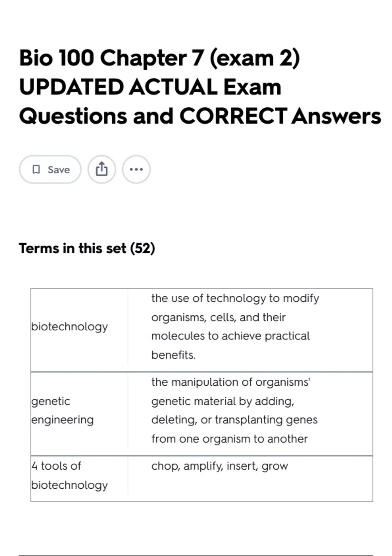Click 'molecules to achieve practical' definition line
392x556 pixels.
pos(230,336)
